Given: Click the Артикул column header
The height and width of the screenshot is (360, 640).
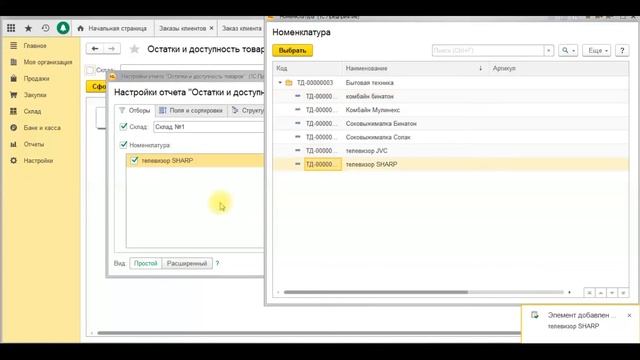Looking at the screenshot, I should click(558, 68).
